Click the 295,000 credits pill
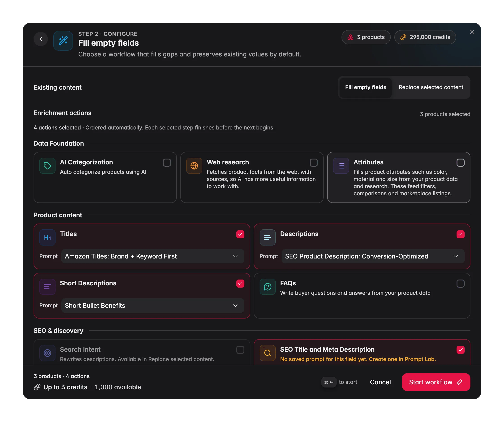The width and height of the screenshot is (504, 422). tap(425, 37)
